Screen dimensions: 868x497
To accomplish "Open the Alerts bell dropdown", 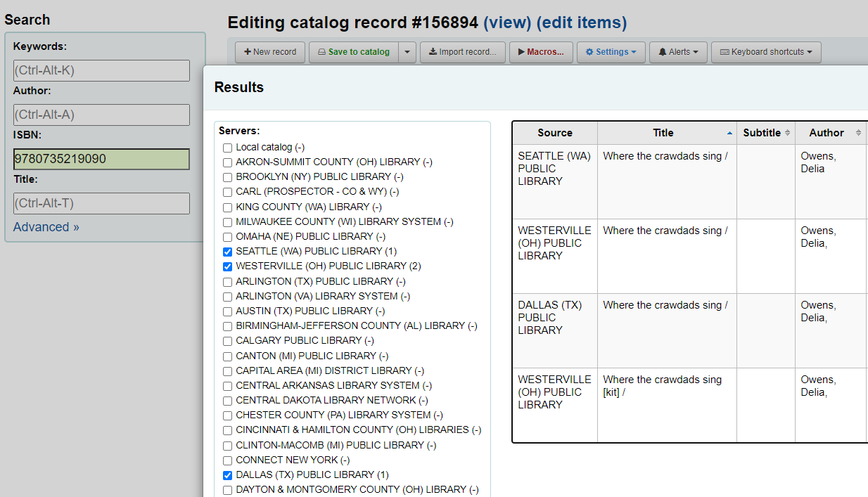I will pos(678,52).
